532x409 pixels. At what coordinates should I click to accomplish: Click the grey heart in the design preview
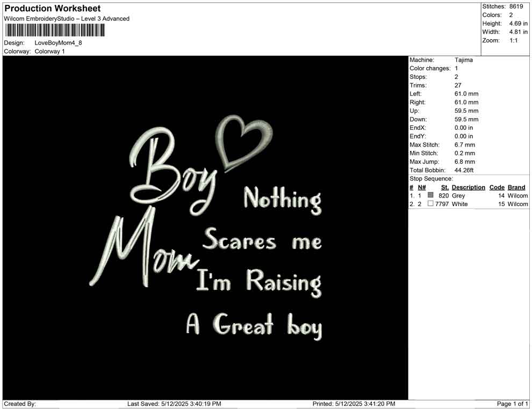click(243, 143)
